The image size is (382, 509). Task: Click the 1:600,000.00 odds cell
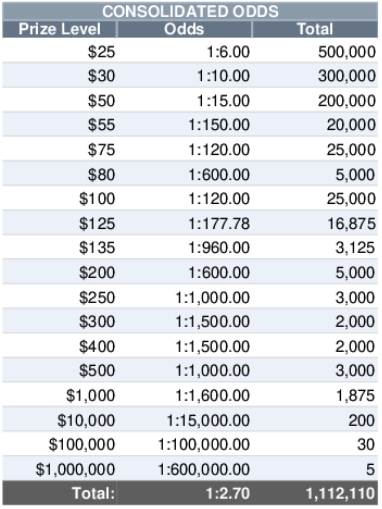click(x=184, y=468)
